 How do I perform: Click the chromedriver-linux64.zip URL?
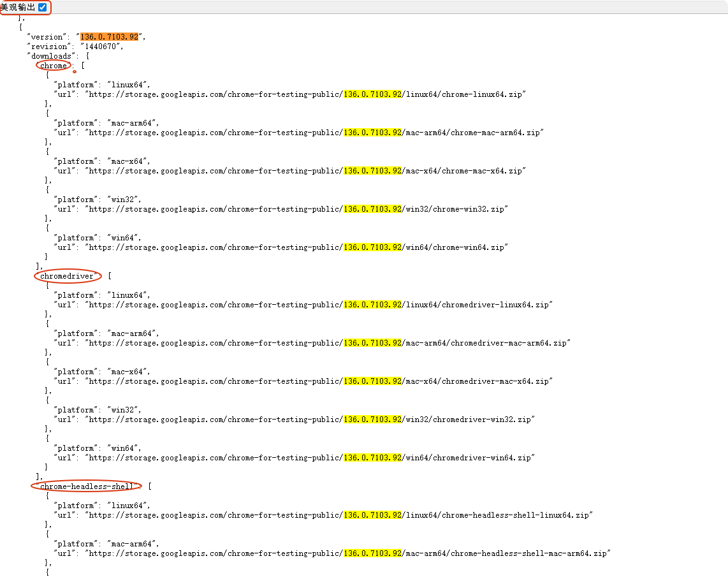(x=319, y=305)
